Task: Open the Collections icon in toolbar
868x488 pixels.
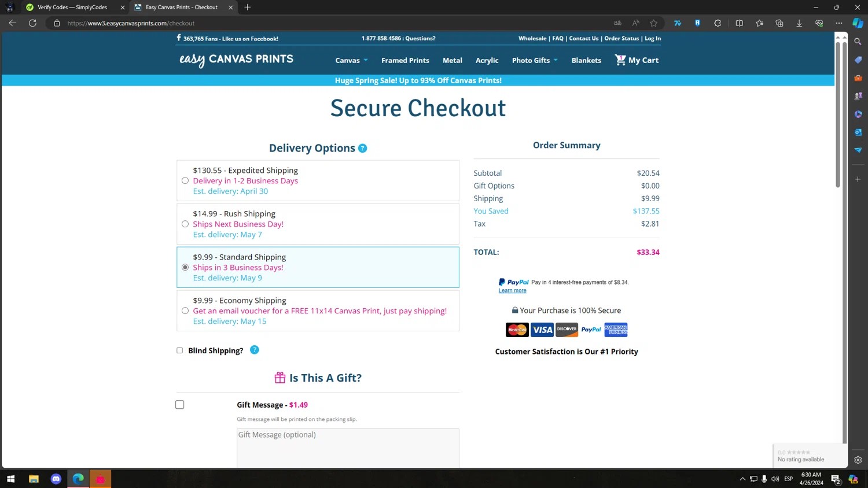Action: tap(779, 23)
